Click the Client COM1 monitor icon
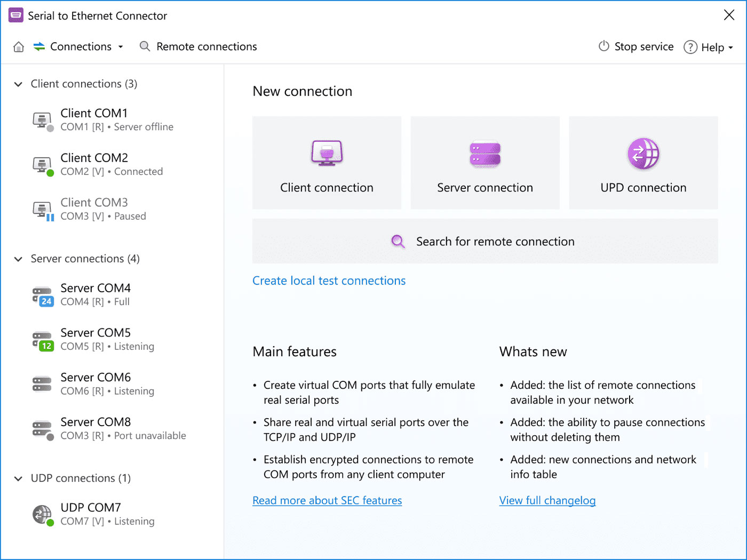This screenshot has width=747, height=560. click(42, 119)
